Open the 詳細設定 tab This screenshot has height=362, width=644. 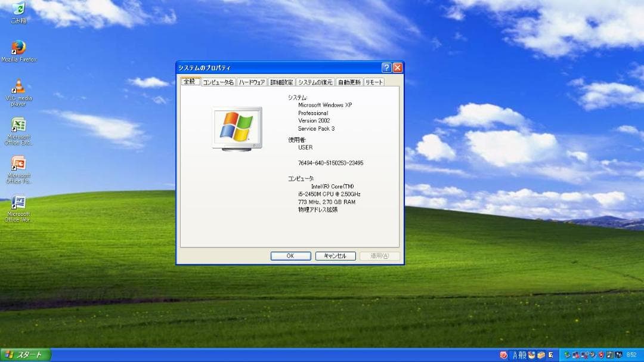click(280, 82)
